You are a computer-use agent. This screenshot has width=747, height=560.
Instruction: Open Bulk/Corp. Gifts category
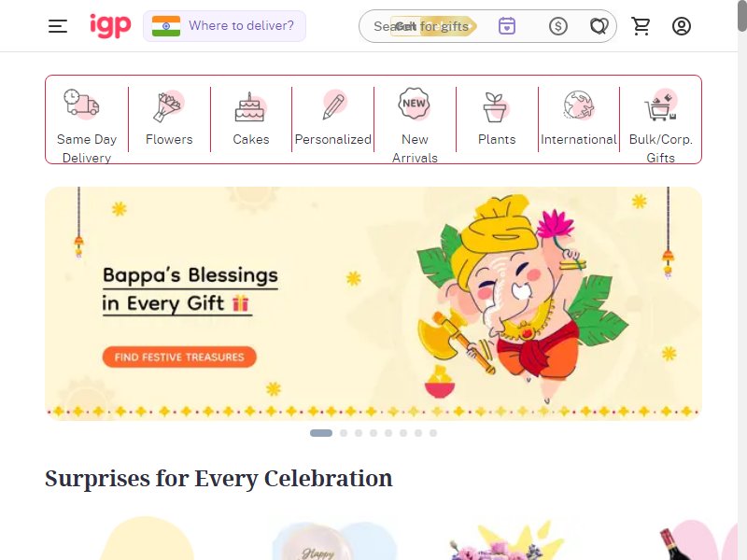[x=661, y=125]
